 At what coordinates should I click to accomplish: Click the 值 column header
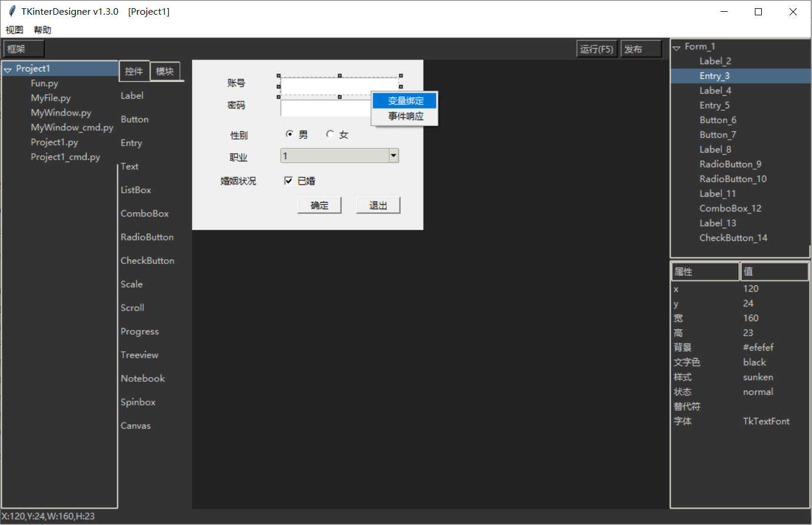click(774, 272)
